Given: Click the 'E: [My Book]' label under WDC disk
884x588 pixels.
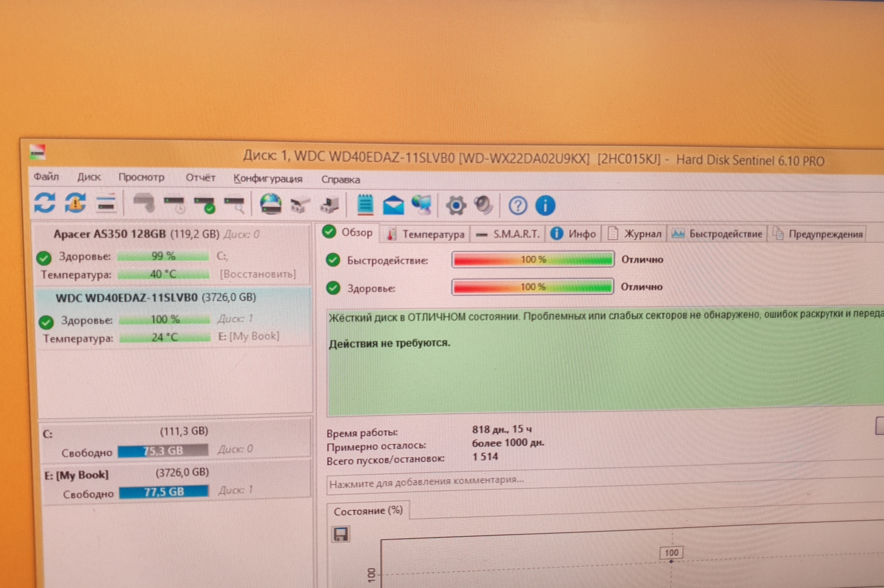Looking at the screenshot, I should (249, 336).
